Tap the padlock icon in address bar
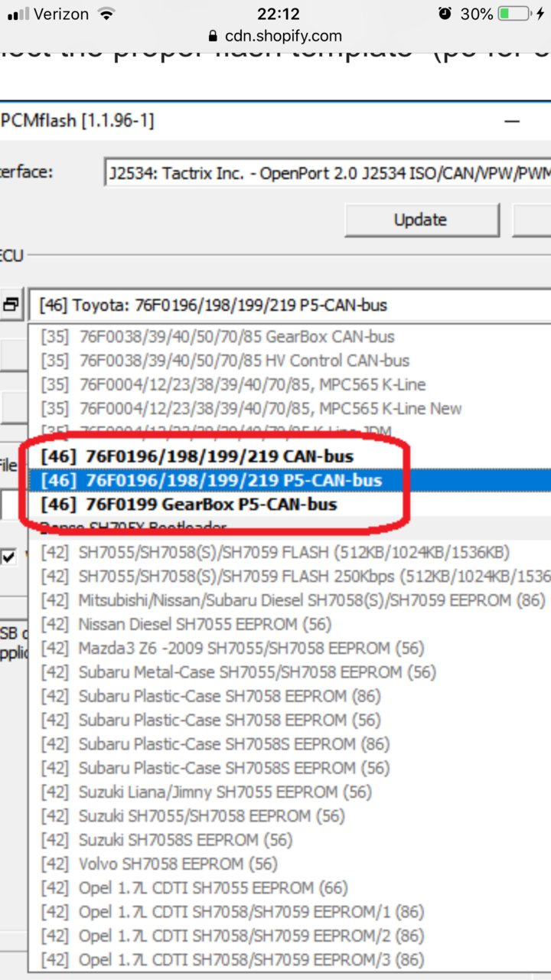This screenshot has width=551, height=980. (x=212, y=36)
